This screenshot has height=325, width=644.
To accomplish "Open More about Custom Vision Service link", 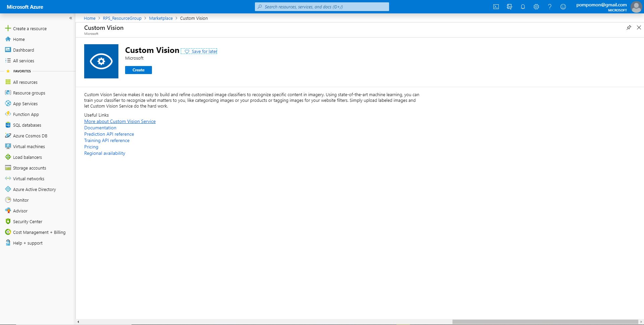I will (x=120, y=121).
